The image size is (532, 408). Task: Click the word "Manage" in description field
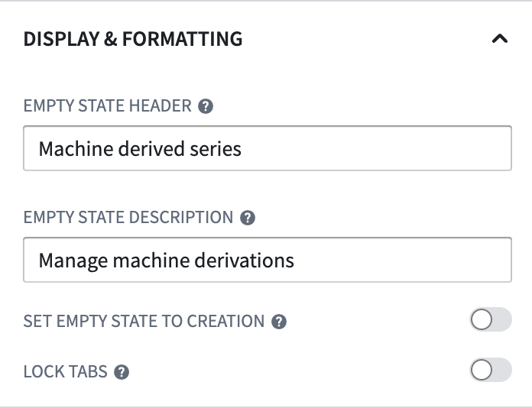point(73,261)
